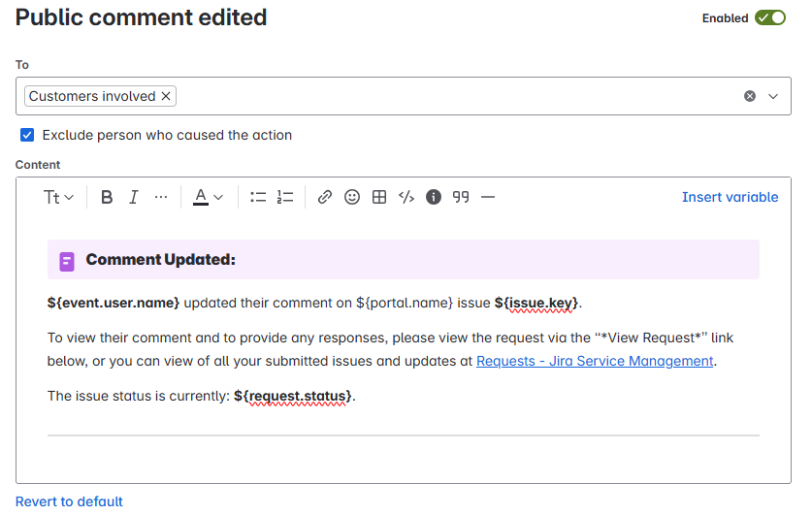Uncheck Exclude person who caused the action
This screenshot has height=516, width=812.
(x=27, y=135)
